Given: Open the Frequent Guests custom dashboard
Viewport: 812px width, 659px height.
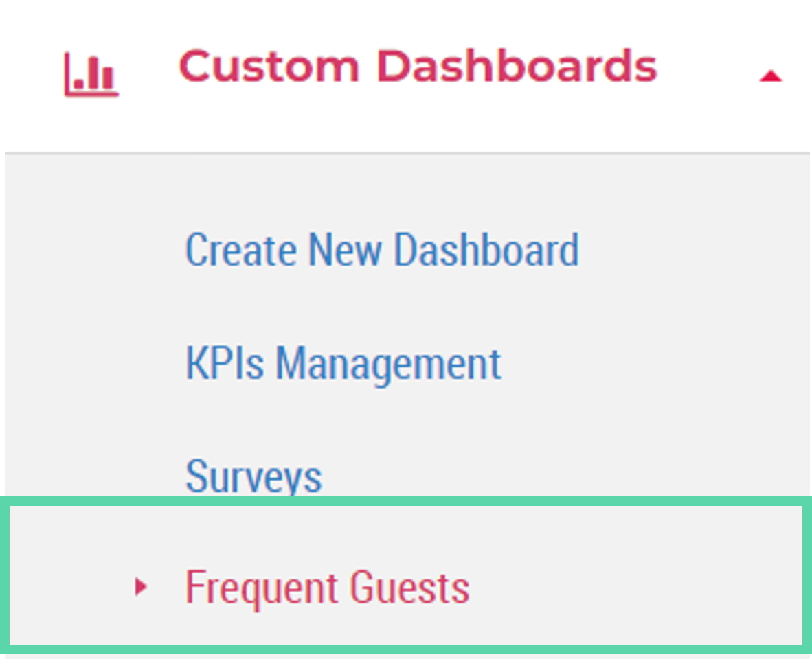Looking at the screenshot, I should coord(327,587).
